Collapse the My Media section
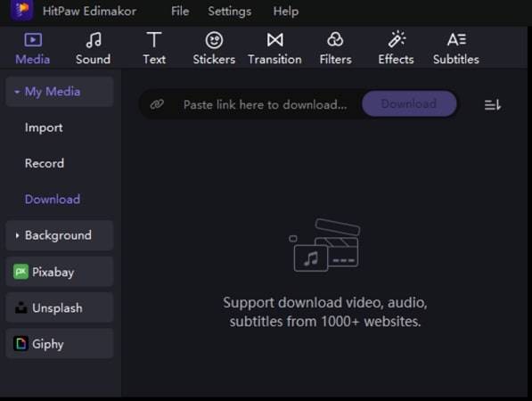This screenshot has height=401, width=532. [60, 92]
